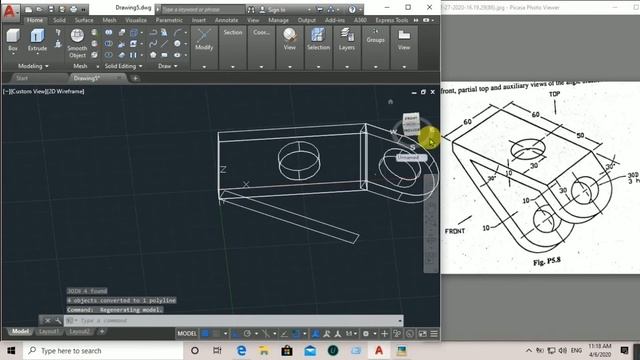Viewport: 640px width, 360px height.
Task: Open the Annotate ribbon tab
Action: (x=227, y=20)
